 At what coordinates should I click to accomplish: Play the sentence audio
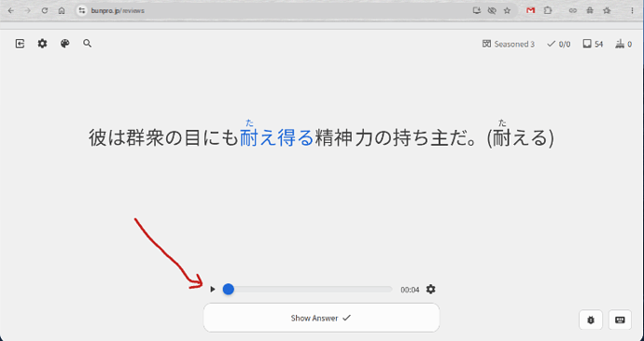(213, 290)
